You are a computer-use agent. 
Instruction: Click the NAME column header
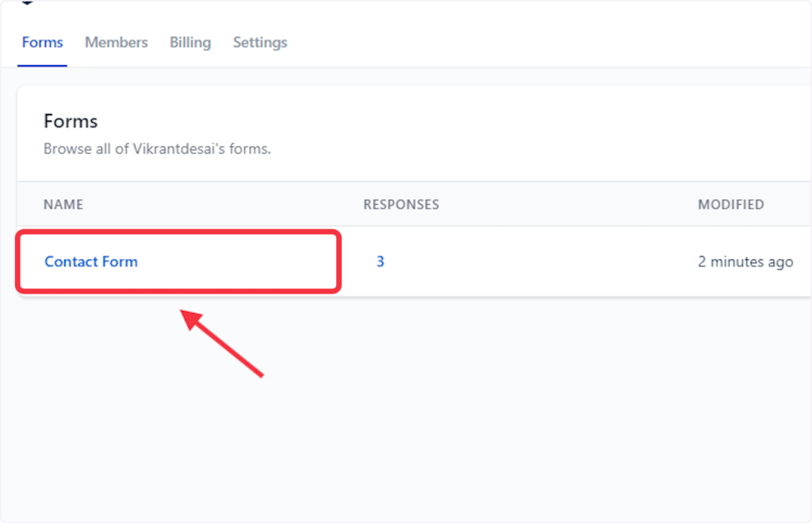click(x=63, y=205)
